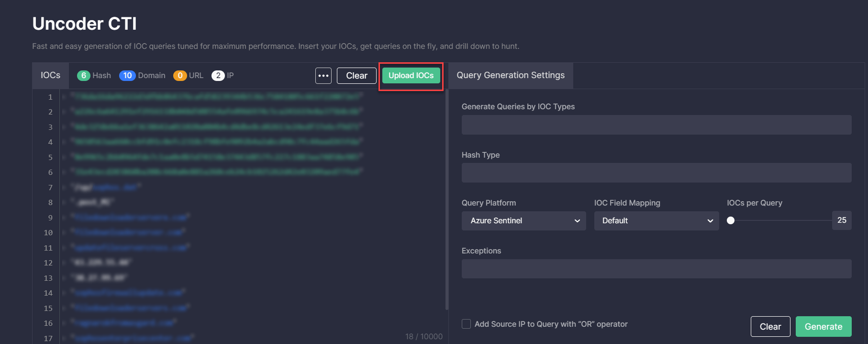The height and width of the screenshot is (344, 868).
Task: Click the IOCs per Query value box
Action: 841,220
